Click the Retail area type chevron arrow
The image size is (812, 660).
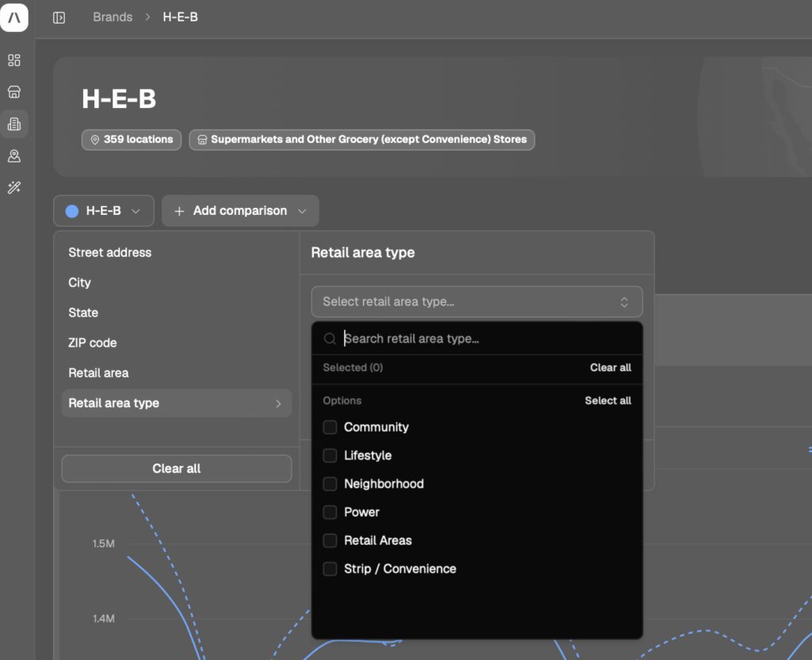pos(278,404)
